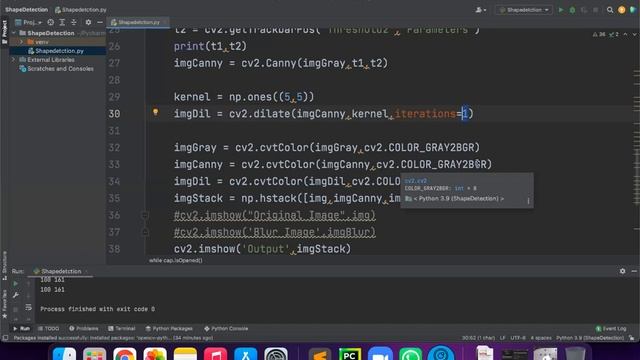This screenshot has width=640, height=360.
Task: Open run panel wrench settings icon
Action: pos(16,295)
